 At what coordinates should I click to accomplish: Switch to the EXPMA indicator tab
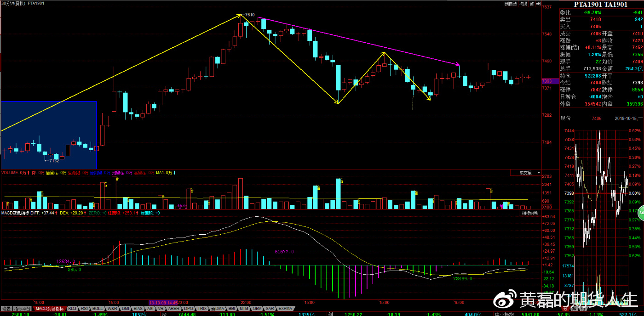pos(285,309)
